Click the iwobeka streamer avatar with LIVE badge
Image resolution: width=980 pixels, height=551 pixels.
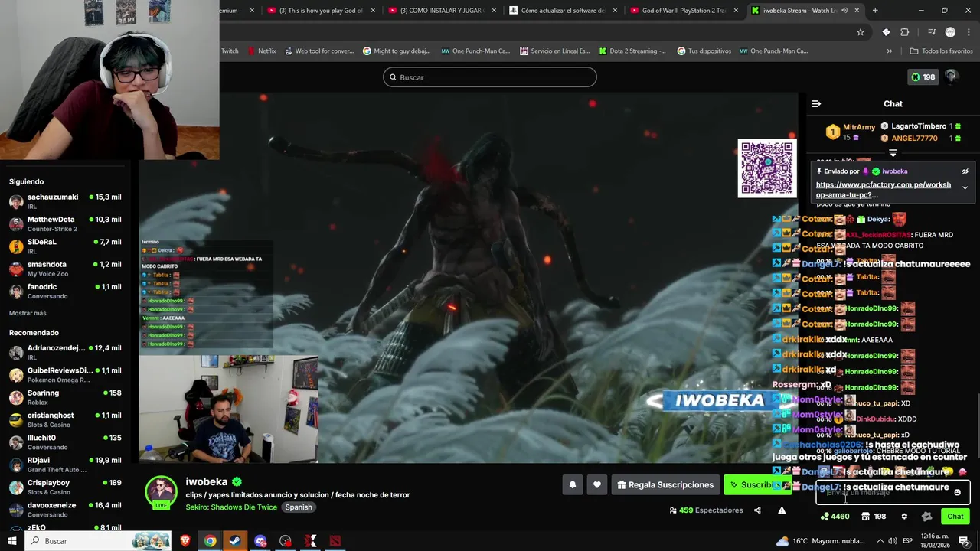161,493
